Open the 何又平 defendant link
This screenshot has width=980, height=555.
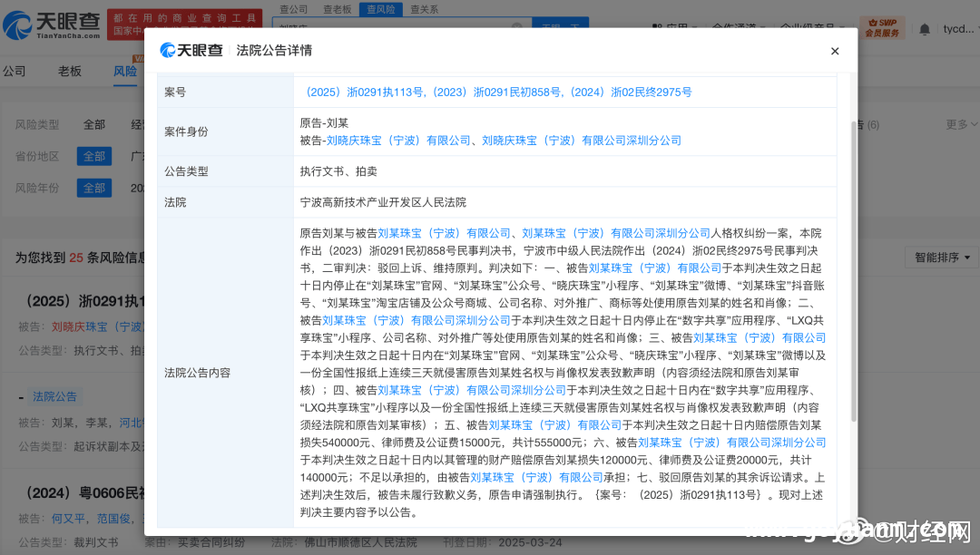pyautogui.click(x=68, y=518)
